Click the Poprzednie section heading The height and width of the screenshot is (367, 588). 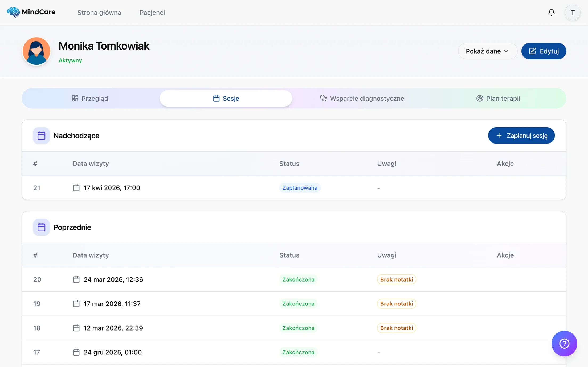(x=72, y=227)
